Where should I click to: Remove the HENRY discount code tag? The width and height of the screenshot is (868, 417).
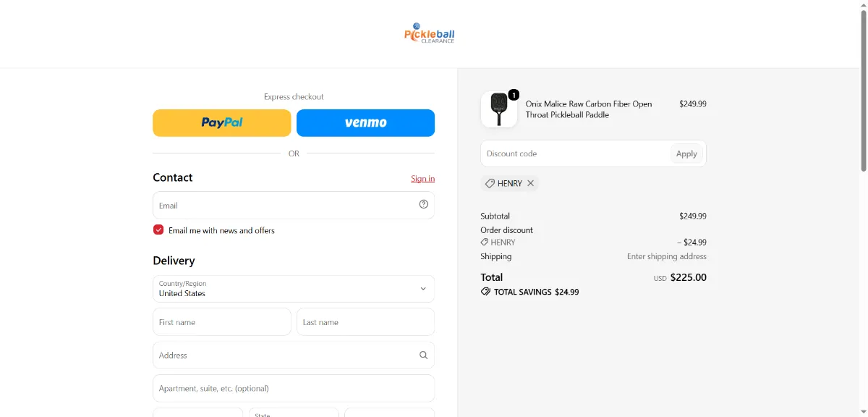530,183
